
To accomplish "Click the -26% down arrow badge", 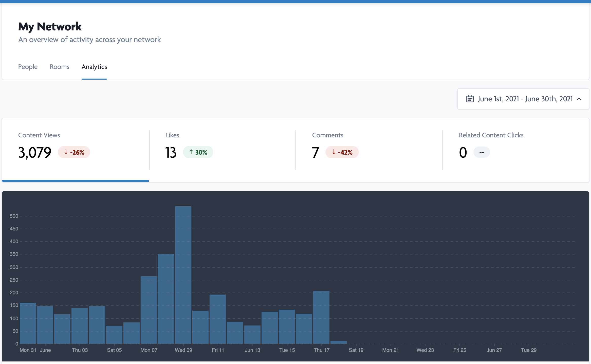I will click(74, 152).
